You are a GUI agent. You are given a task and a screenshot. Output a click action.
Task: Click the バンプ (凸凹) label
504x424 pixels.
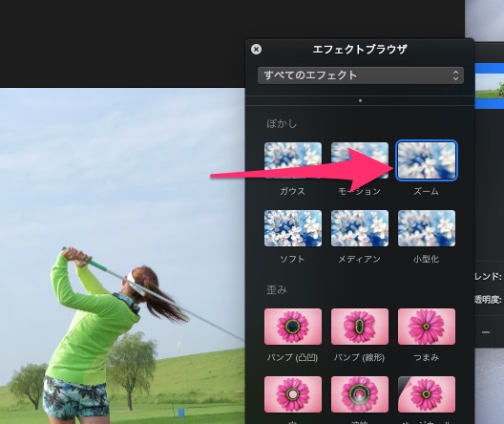(292, 357)
